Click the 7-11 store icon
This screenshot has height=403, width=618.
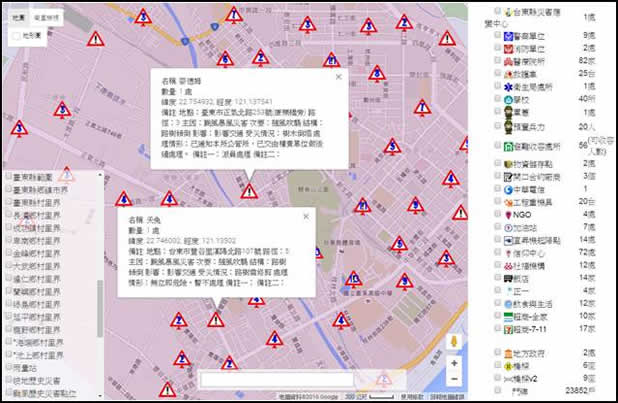(508, 329)
